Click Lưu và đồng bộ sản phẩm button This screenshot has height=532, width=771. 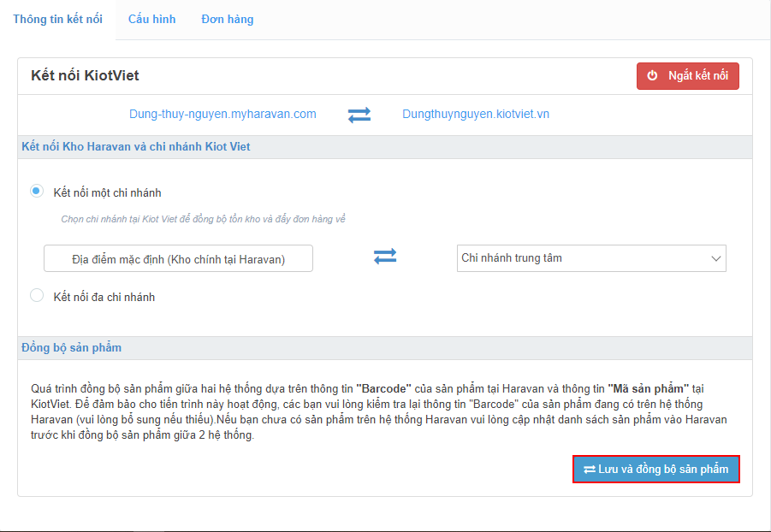(x=656, y=469)
